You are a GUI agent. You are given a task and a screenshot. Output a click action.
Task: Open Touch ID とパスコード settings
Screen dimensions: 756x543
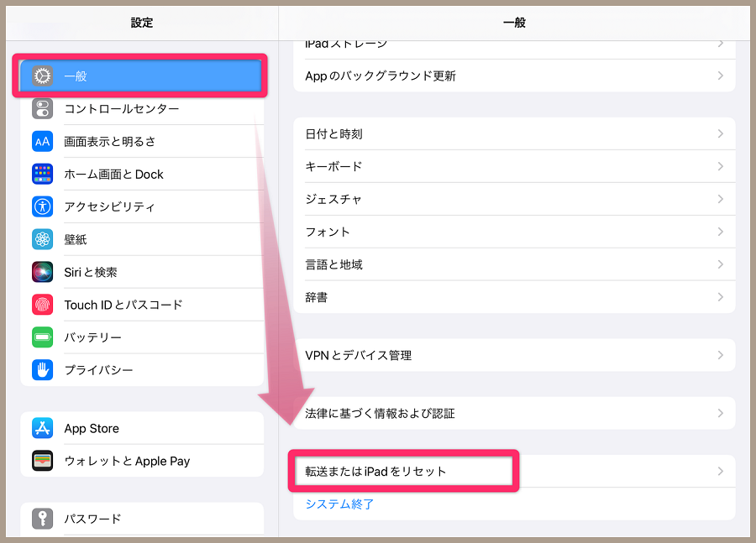[142, 305]
